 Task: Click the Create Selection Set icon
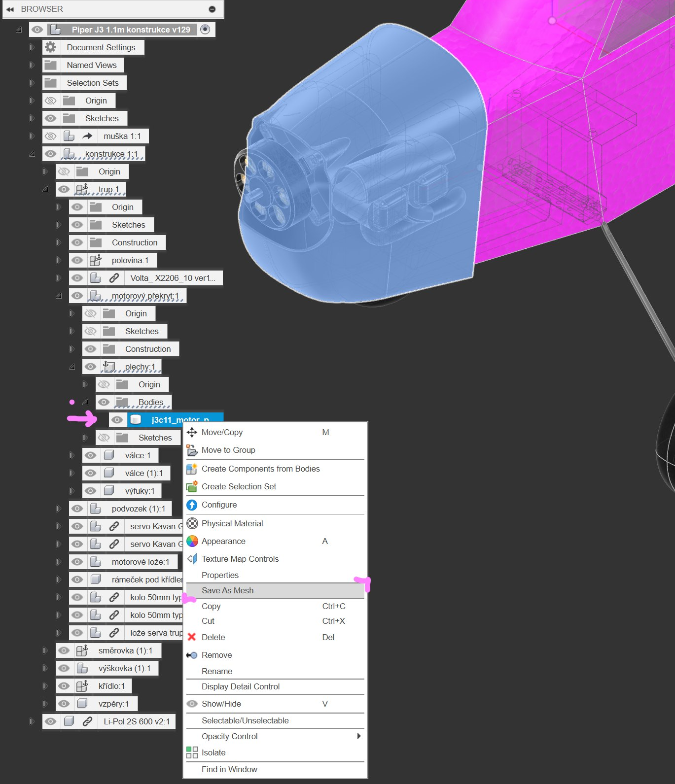pyautogui.click(x=192, y=487)
